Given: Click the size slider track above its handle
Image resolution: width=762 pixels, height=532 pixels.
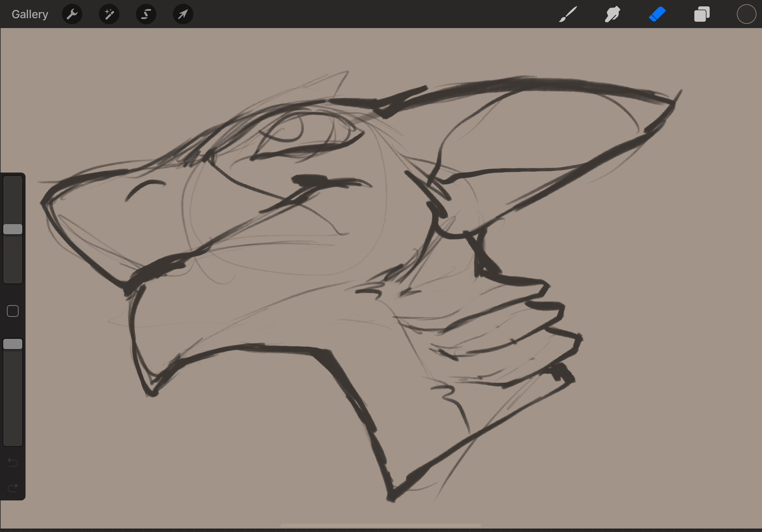Looking at the screenshot, I should [x=13, y=199].
